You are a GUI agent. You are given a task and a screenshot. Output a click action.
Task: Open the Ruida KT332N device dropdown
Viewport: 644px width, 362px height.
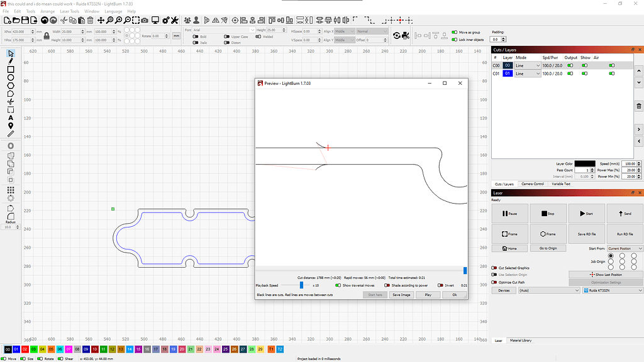click(x=612, y=290)
